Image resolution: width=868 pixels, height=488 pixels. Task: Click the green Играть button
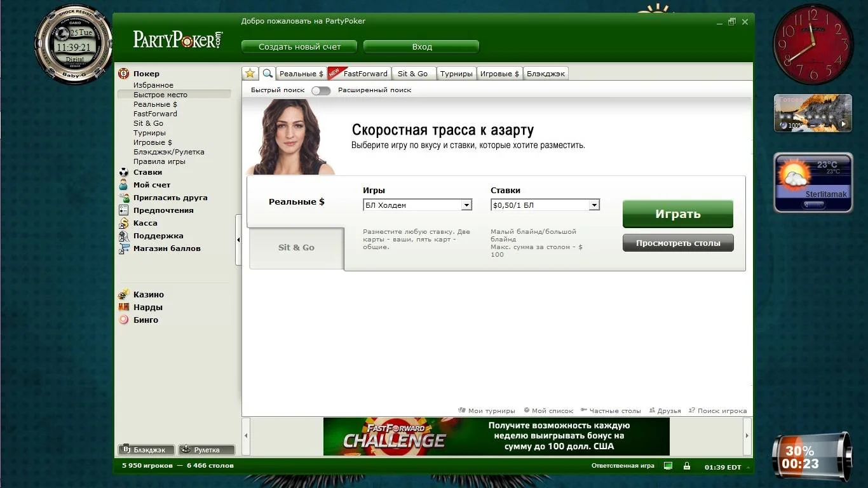click(x=678, y=214)
